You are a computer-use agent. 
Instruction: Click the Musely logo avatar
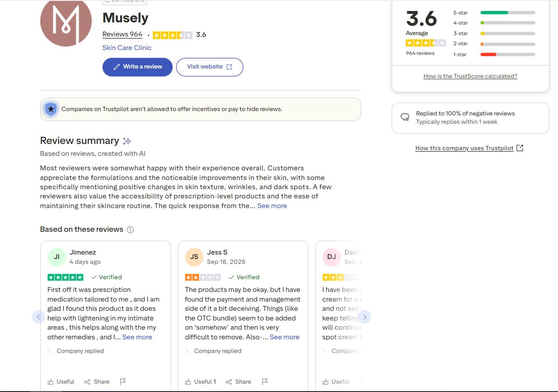click(66, 22)
